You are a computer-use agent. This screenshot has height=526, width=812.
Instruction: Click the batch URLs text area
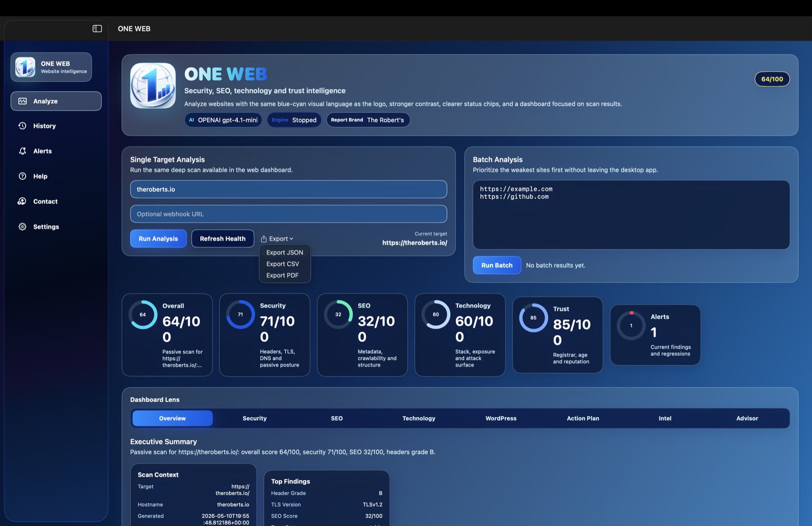tap(631, 214)
